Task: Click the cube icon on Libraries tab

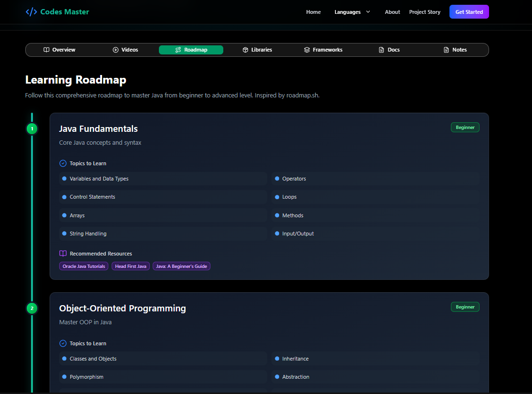Action: (246, 50)
